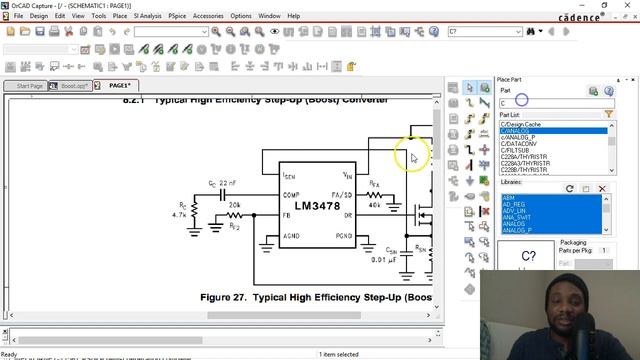
Task: Open the C? search combo box dropdown
Action: [518, 32]
